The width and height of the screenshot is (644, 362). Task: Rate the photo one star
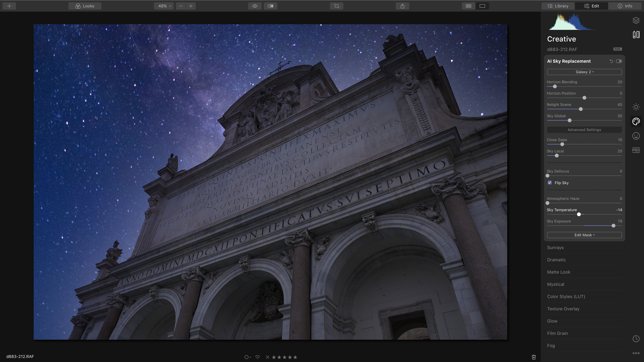coord(274,357)
